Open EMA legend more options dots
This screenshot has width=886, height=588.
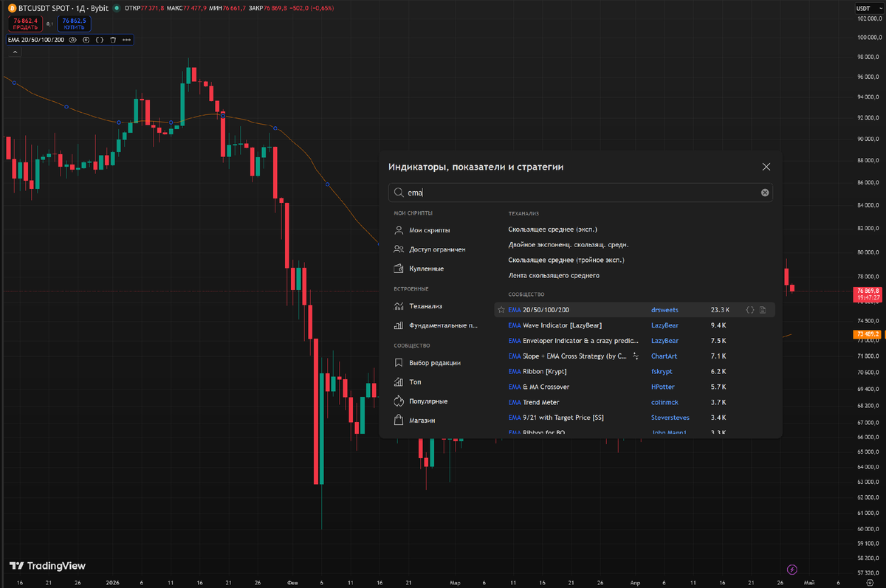126,40
